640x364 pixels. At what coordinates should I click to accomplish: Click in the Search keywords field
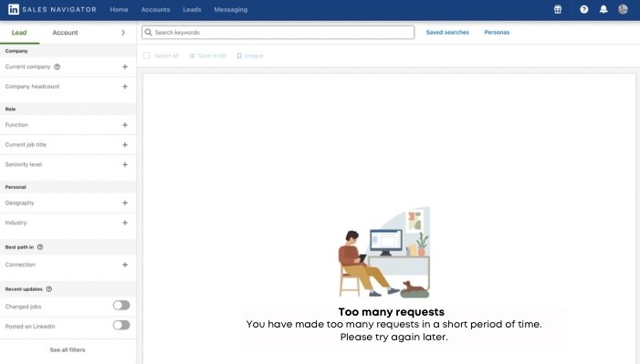pos(278,32)
